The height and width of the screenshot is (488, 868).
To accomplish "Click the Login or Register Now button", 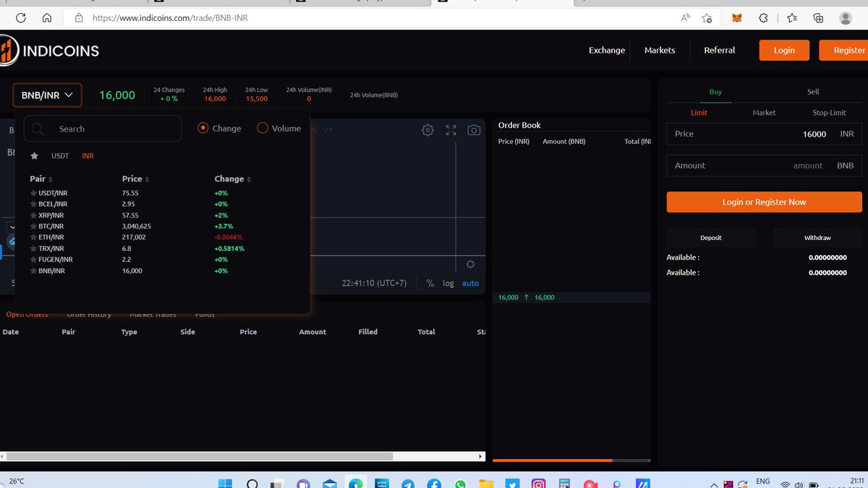I will pos(764,202).
